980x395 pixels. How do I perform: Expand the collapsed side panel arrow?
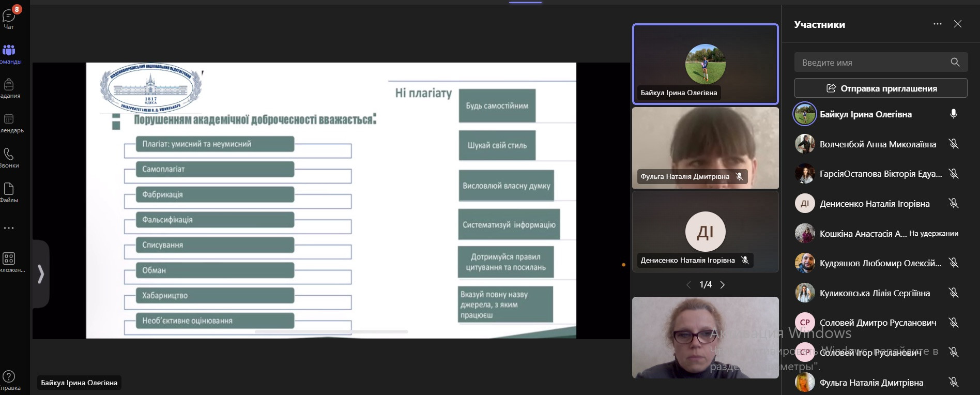(41, 274)
